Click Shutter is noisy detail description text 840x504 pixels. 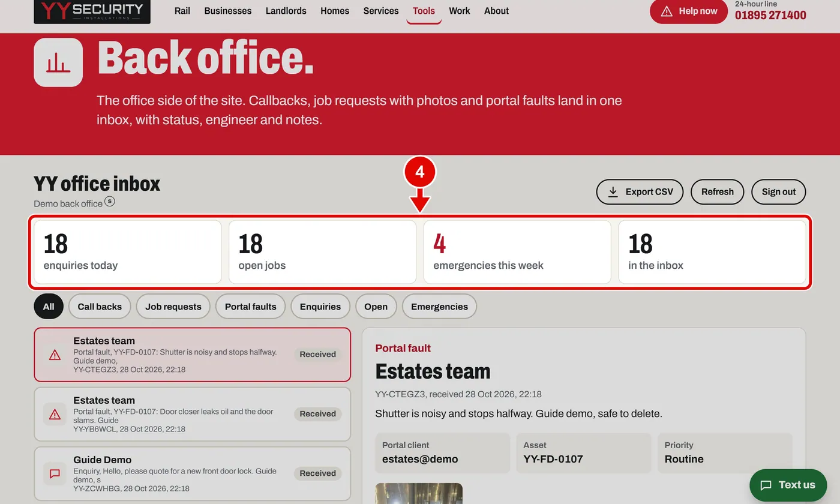point(518,414)
